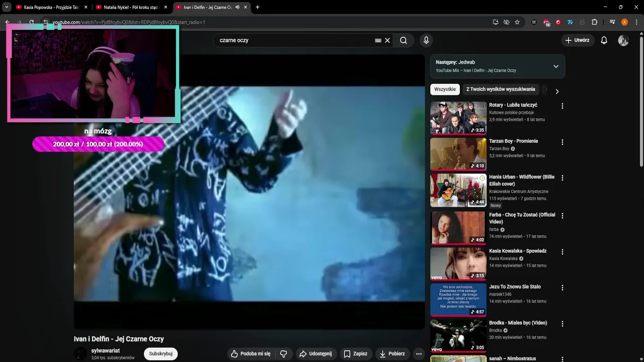Image resolution: width=644 pixels, height=362 pixels.
Task: Go back to the previous page
Action: click(x=8, y=22)
